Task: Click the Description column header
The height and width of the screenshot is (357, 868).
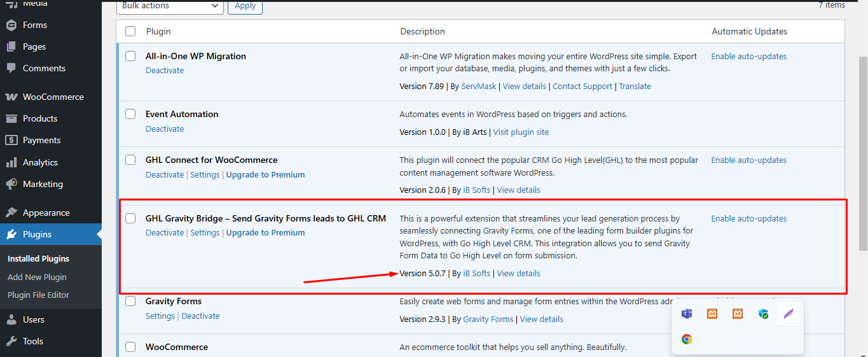Action: [423, 31]
